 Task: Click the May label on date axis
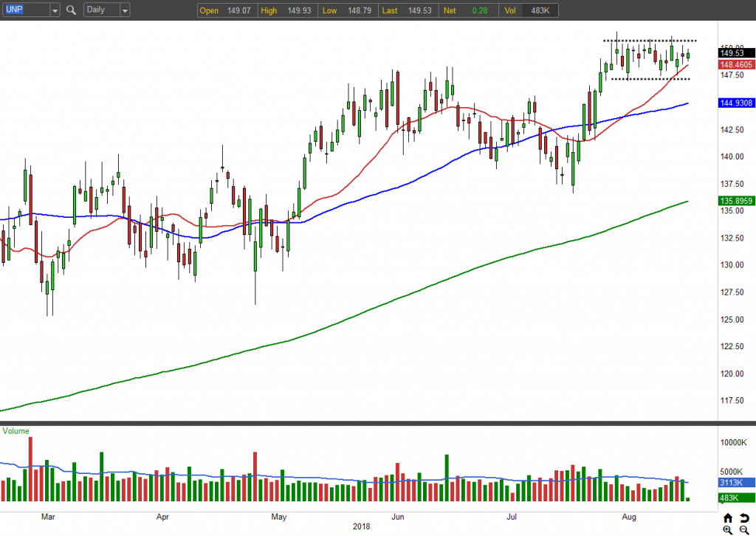(278, 517)
